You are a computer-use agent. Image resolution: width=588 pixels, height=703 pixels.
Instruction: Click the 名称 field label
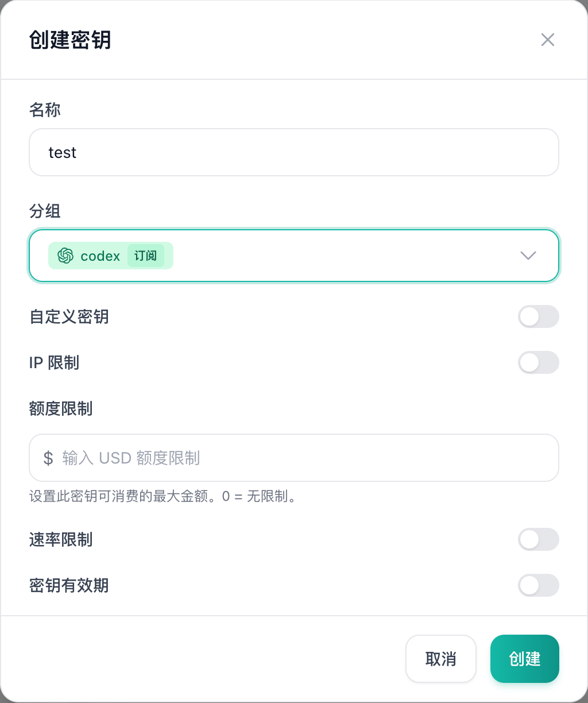pyautogui.click(x=45, y=110)
